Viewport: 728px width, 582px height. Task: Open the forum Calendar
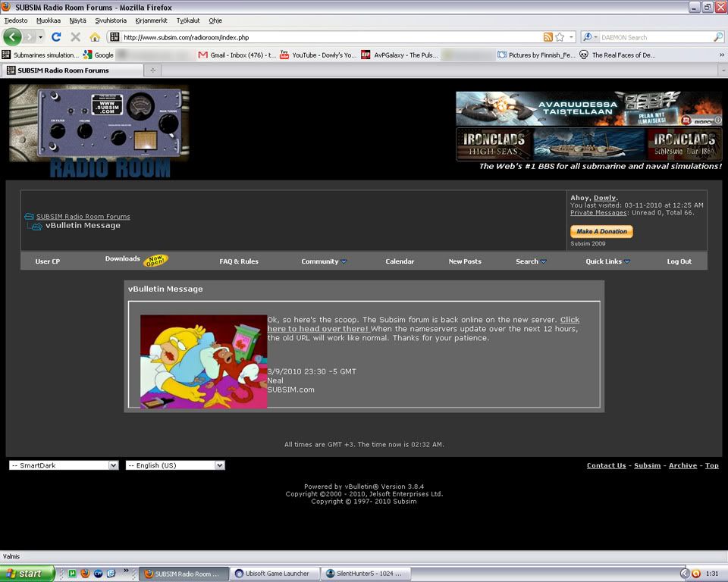(x=400, y=261)
